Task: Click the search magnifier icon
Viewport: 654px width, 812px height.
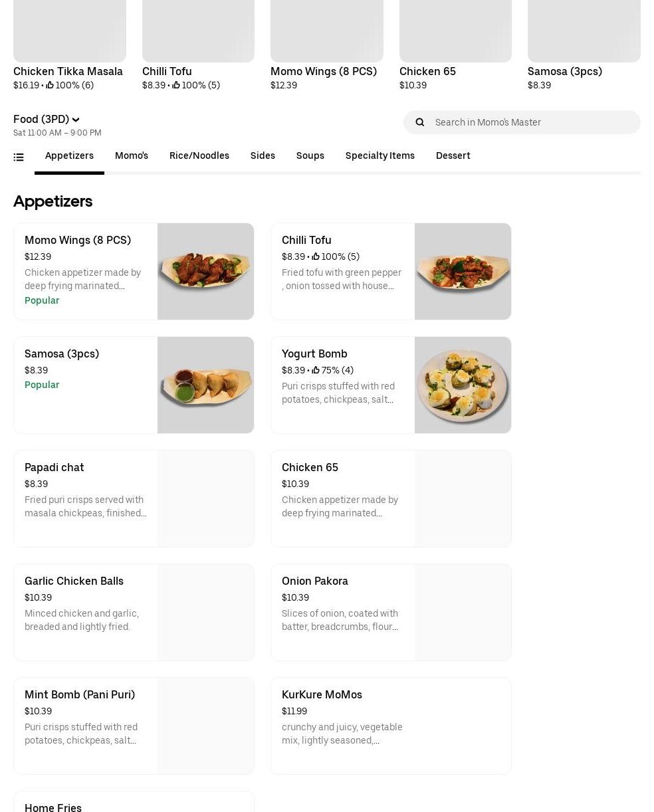Action: [x=419, y=122]
